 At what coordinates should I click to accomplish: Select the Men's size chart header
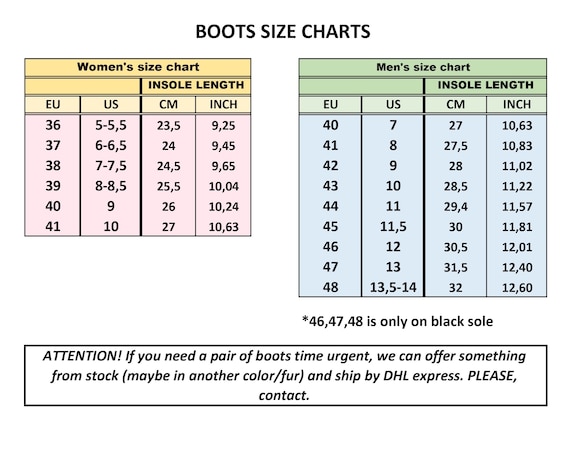point(423,67)
